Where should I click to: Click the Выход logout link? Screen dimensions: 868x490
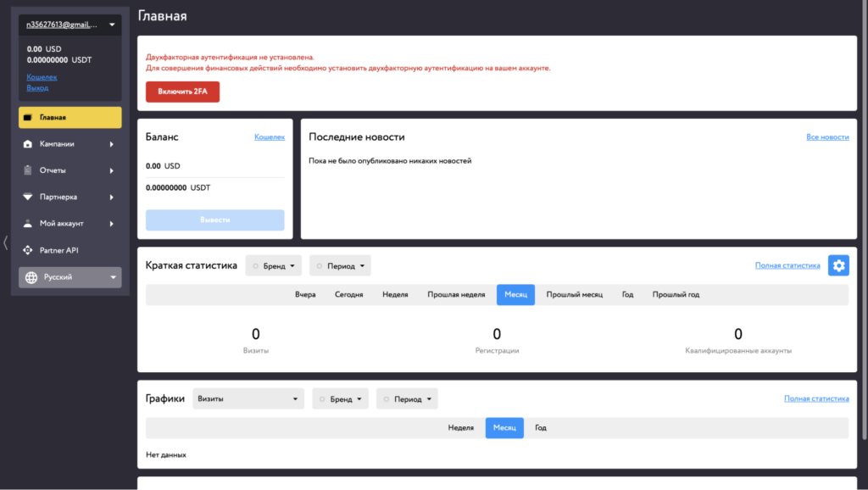coord(37,88)
